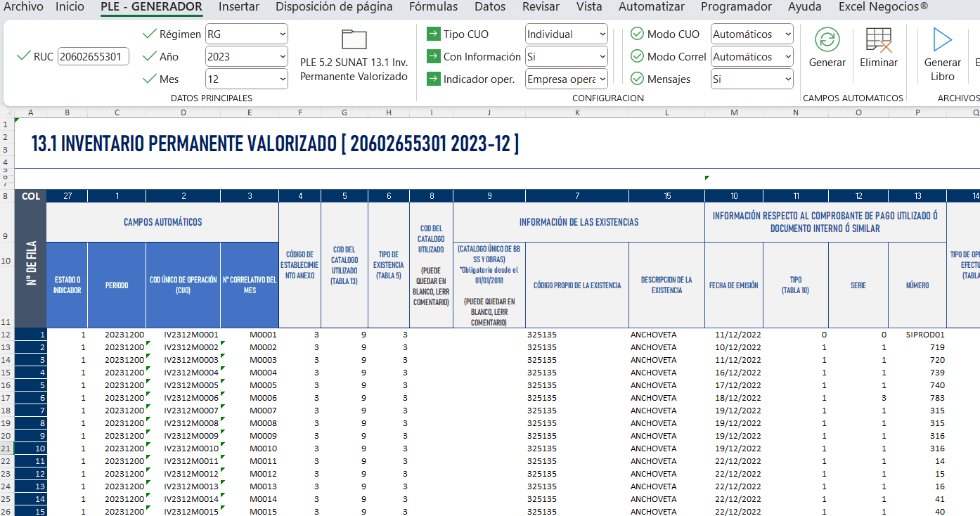The width and height of the screenshot is (980, 516).
Task: Toggle the Mensajes check circle
Action: click(x=637, y=79)
